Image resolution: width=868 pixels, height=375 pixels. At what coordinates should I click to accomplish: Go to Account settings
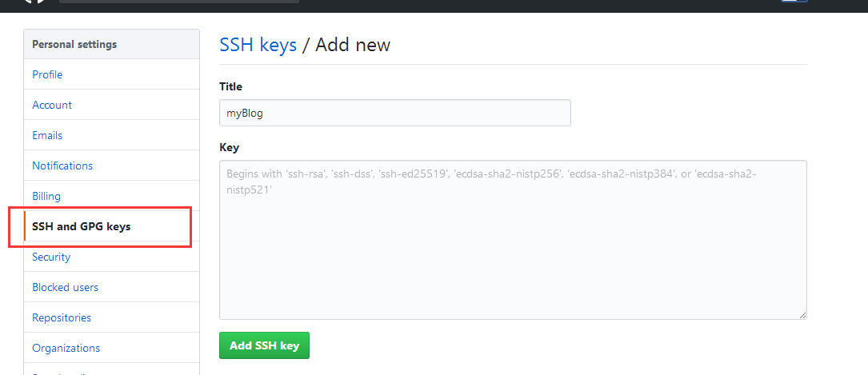pos(52,105)
